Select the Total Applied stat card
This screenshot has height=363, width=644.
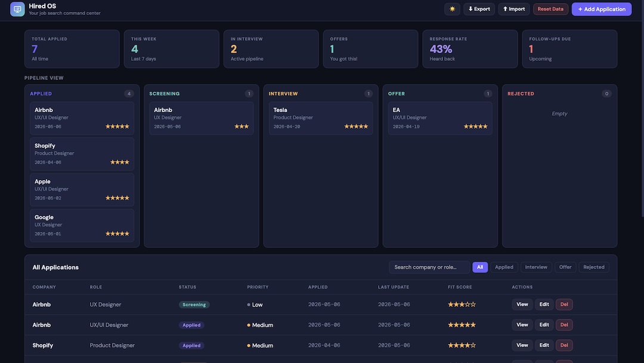click(x=72, y=49)
